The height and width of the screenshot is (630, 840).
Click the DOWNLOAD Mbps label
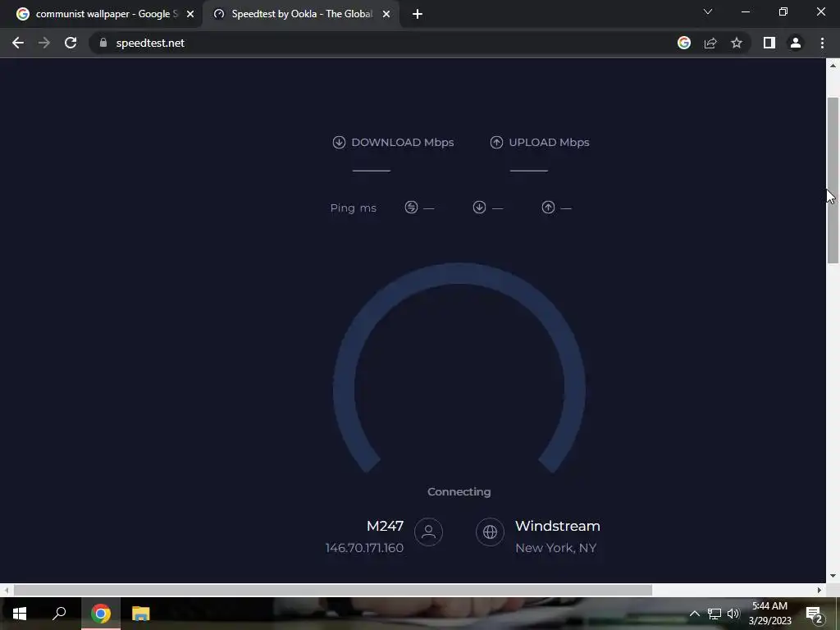point(402,143)
